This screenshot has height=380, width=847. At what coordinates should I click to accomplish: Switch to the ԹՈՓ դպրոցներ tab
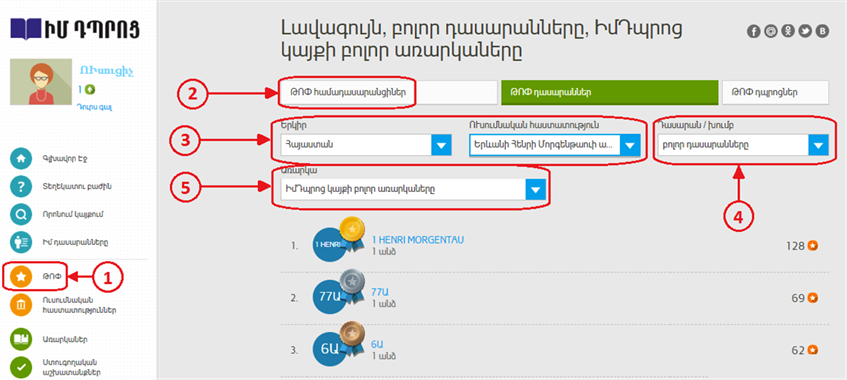(x=775, y=92)
